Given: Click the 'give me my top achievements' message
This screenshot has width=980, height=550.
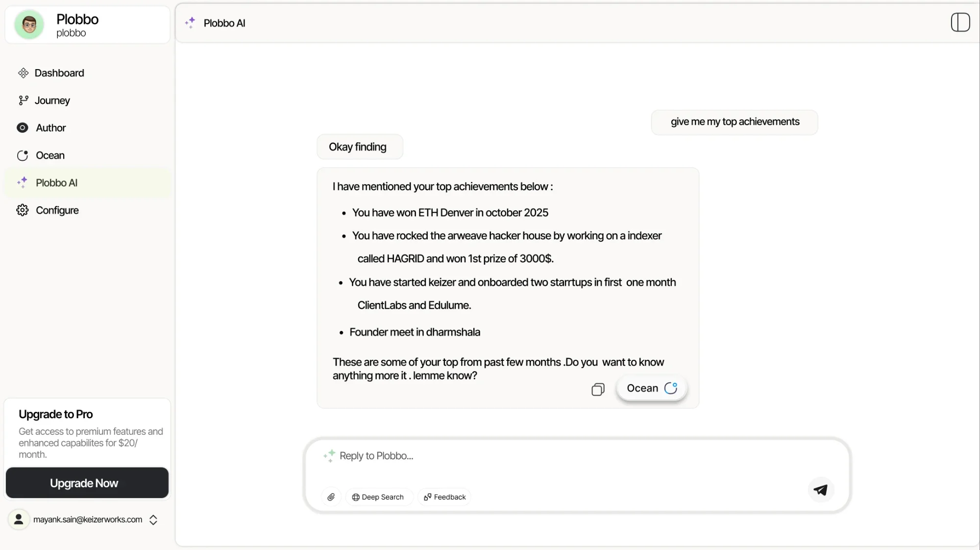Looking at the screenshot, I should click(735, 122).
